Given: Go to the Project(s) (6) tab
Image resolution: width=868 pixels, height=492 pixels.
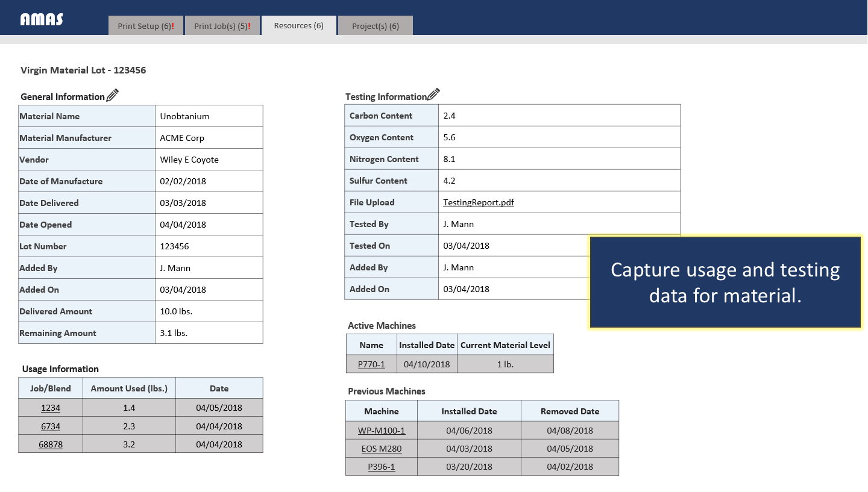Looking at the screenshot, I should coord(375,26).
